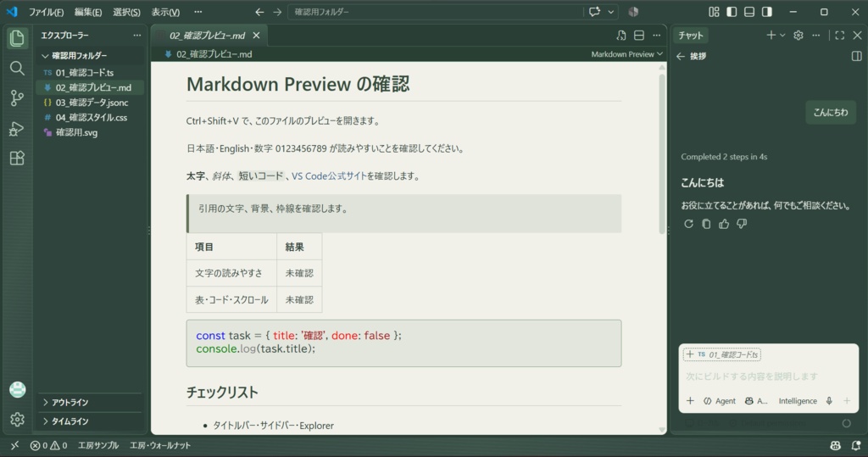The width and height of the screenshot is (868, 457).
Task: Open the Accounts avatar menu
Action: [17, 389]
